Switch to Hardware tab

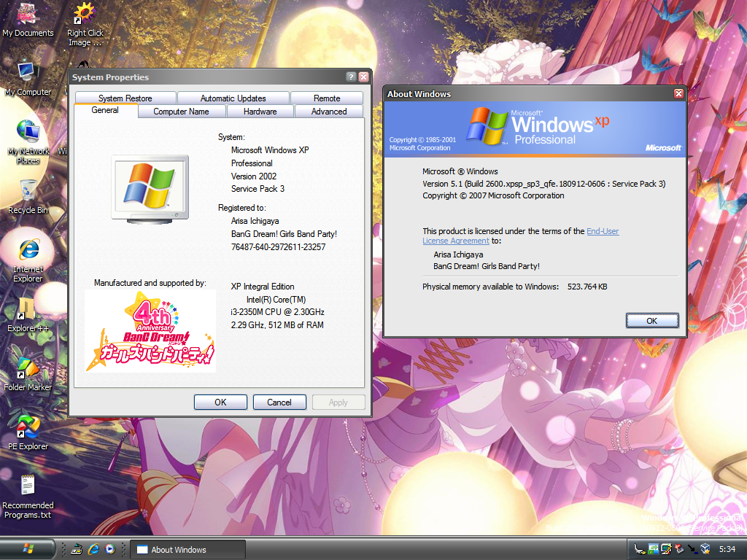pos(260,112)
